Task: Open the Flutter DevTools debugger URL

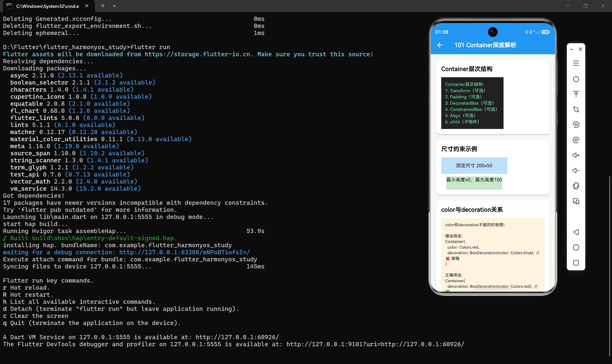Action: pyautogui.click(x=375, y=344)
